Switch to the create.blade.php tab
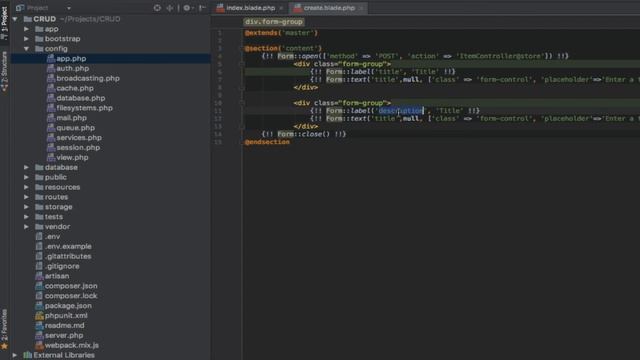Viewport: 640px width, 360px height. [x=329, y=8]
